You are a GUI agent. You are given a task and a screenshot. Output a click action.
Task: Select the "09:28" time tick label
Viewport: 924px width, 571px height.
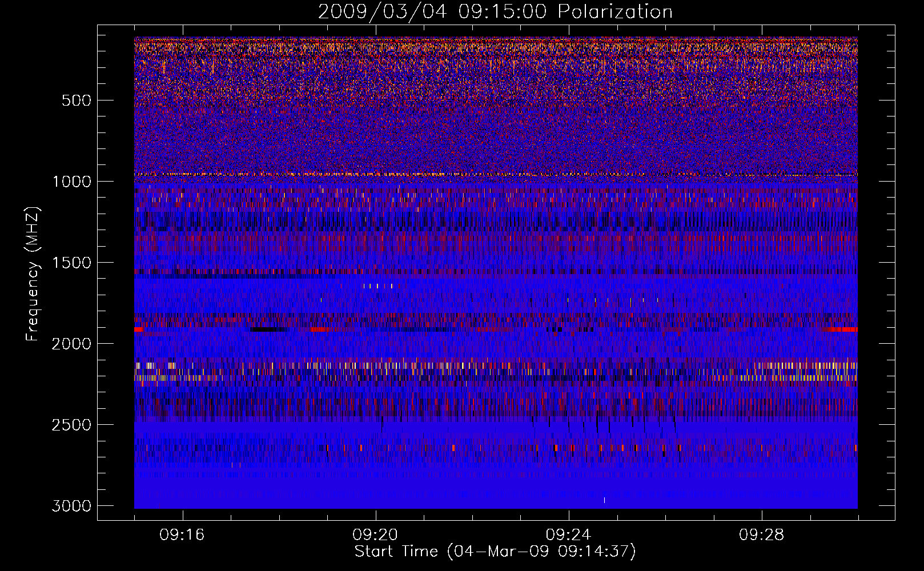(761, 534)
